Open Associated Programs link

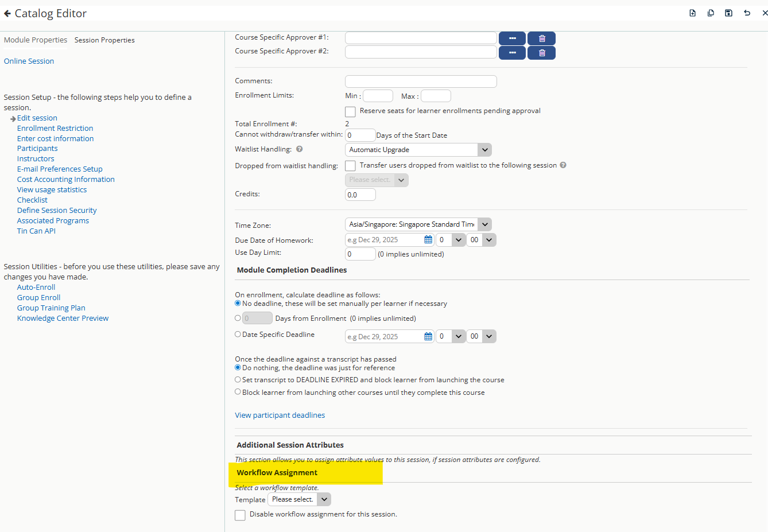[x=53, y=220]
